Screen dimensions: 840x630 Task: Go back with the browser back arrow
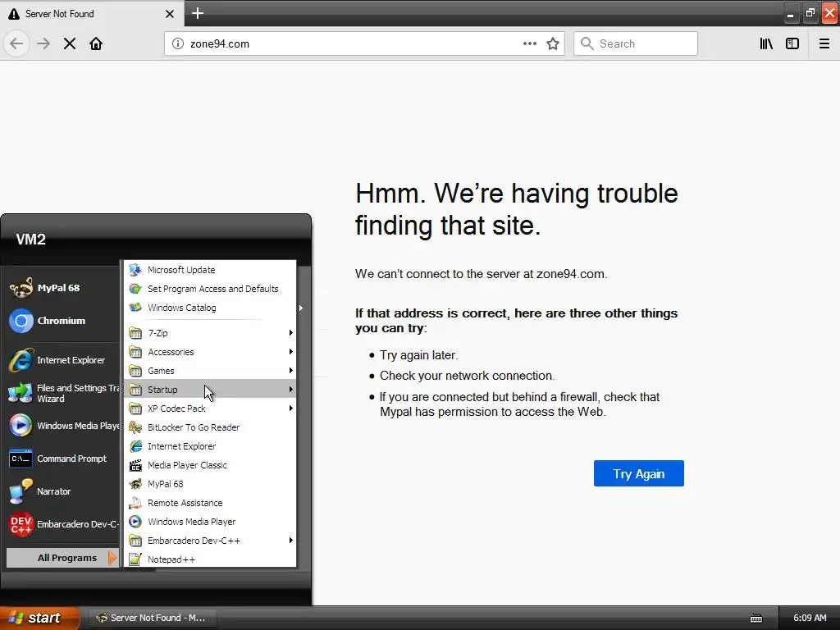[16, 44]
